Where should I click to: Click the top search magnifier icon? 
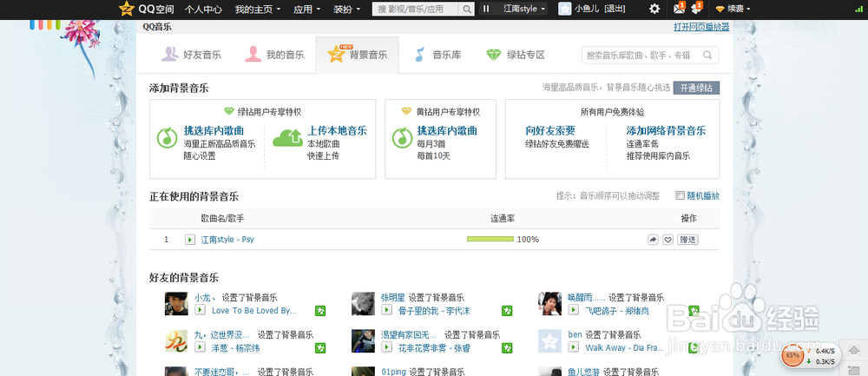coord(467,9)
